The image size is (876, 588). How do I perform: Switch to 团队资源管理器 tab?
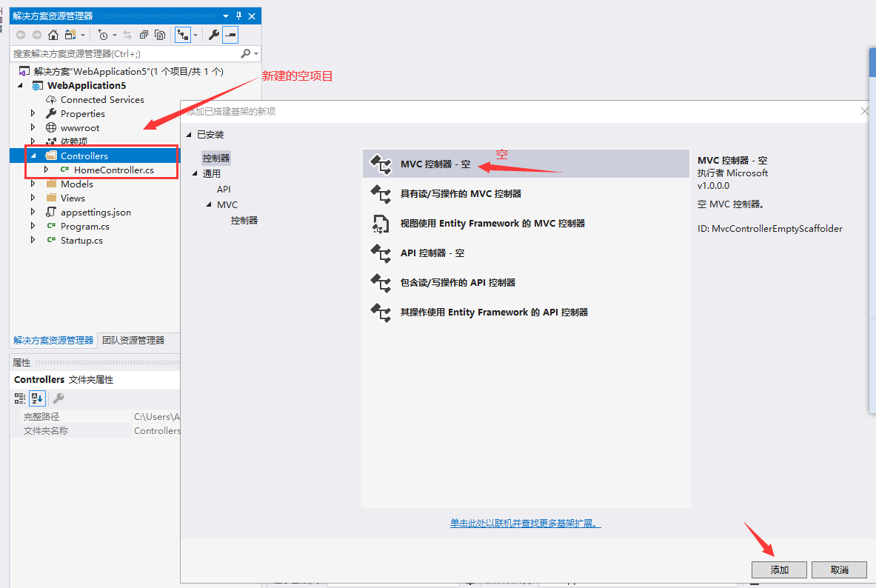click(133, 341)
